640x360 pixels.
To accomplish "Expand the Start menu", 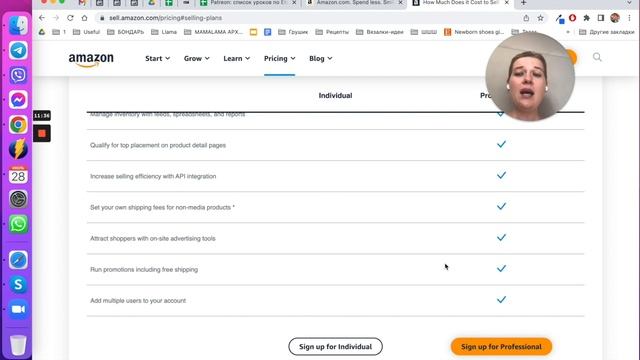I will click(158, 58).
